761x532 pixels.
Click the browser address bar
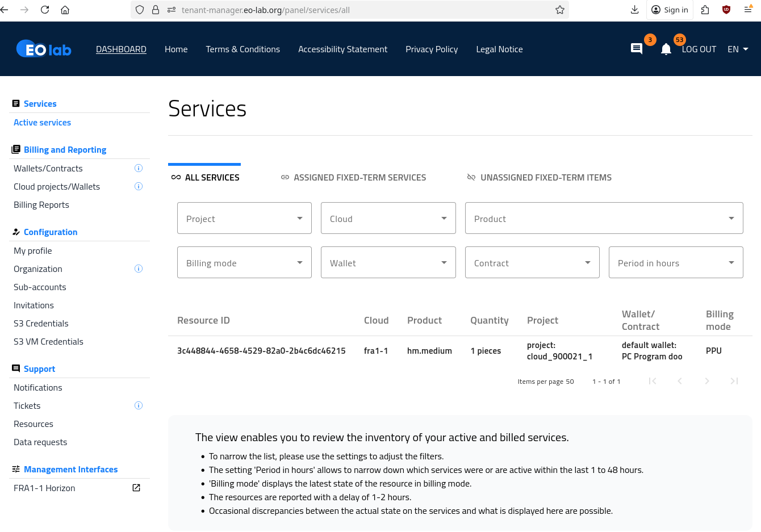click(x=363, y=10)
